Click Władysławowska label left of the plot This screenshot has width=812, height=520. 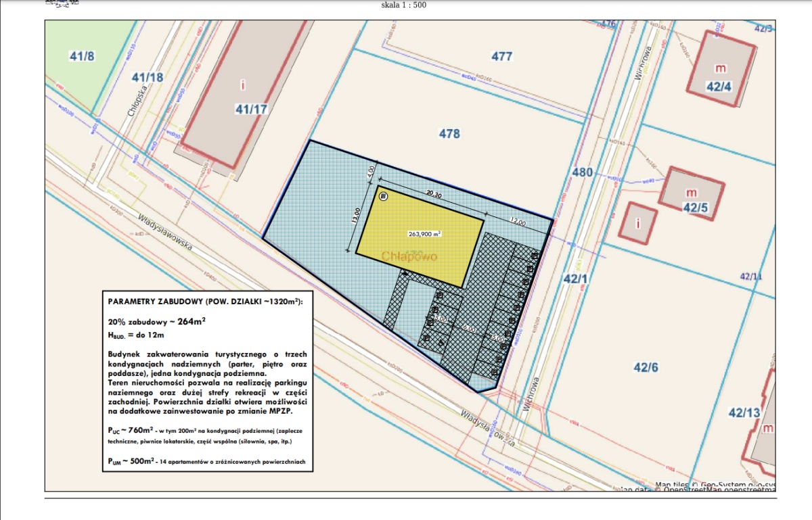(x=166, y=233)
